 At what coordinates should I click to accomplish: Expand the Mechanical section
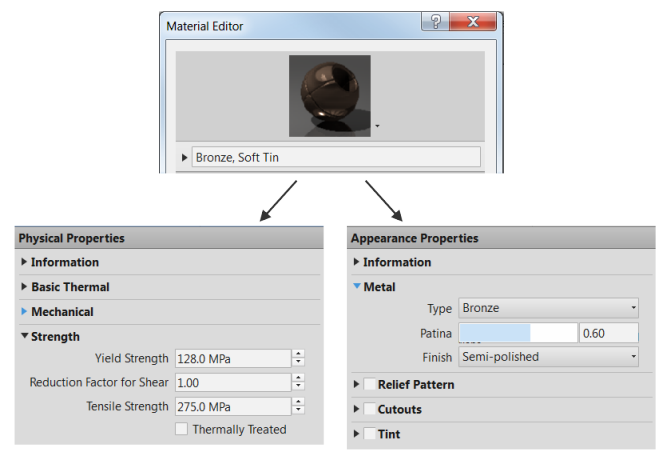click(24, 311)
